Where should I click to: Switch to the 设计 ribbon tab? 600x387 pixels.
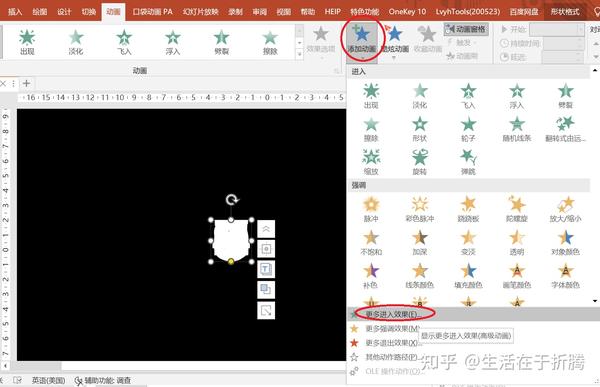pyautogui.click(x=64, y=11)
